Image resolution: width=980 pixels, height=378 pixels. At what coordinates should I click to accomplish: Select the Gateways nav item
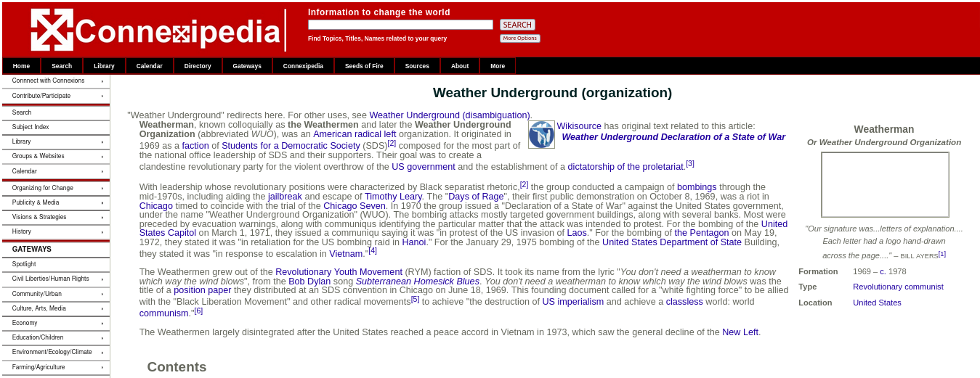tap(247, 66)
